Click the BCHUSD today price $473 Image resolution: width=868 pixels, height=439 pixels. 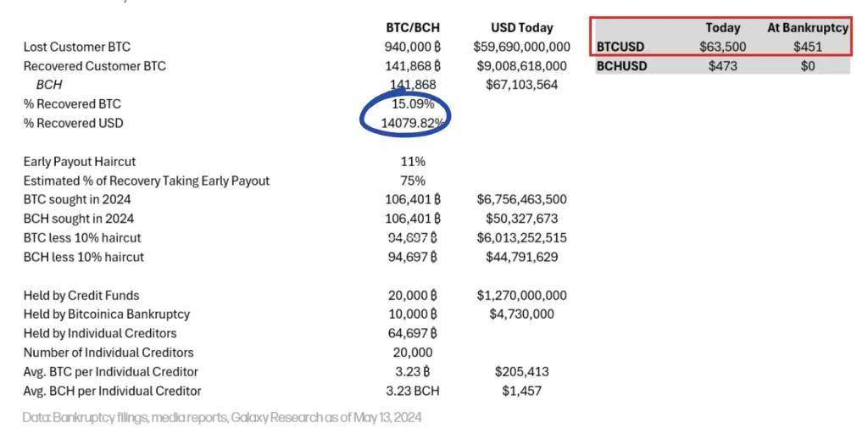[722, 65]
